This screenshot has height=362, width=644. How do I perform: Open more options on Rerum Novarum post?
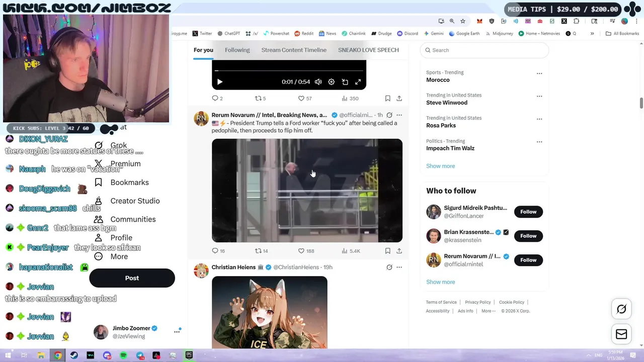pyautogui.click(x=399, y=115)
